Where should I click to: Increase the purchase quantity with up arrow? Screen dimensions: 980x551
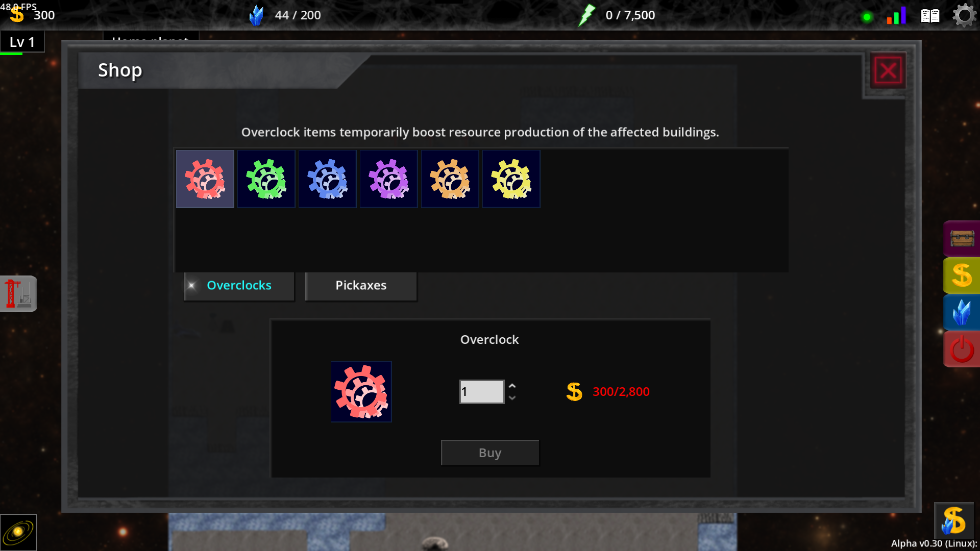point(512,386)
